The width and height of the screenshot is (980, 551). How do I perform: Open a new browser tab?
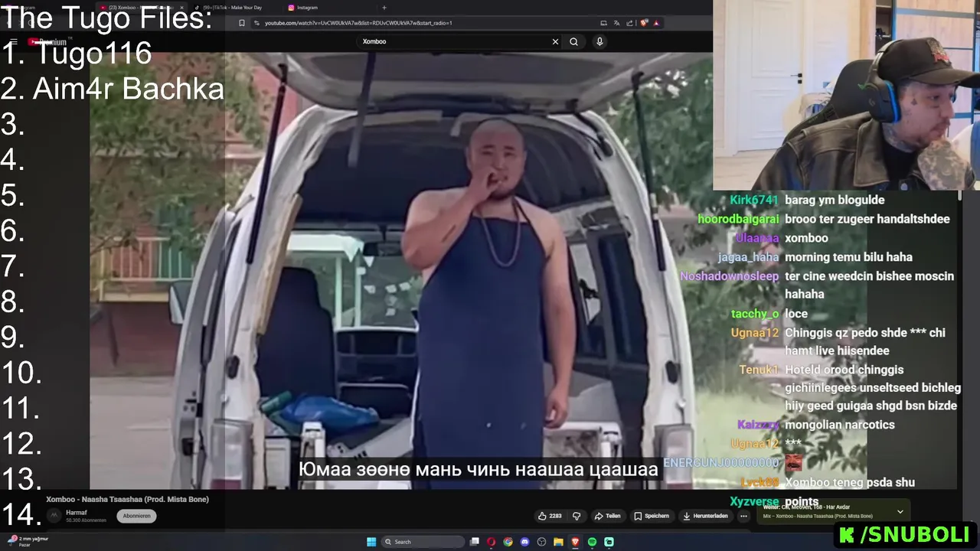pos(384,8)
